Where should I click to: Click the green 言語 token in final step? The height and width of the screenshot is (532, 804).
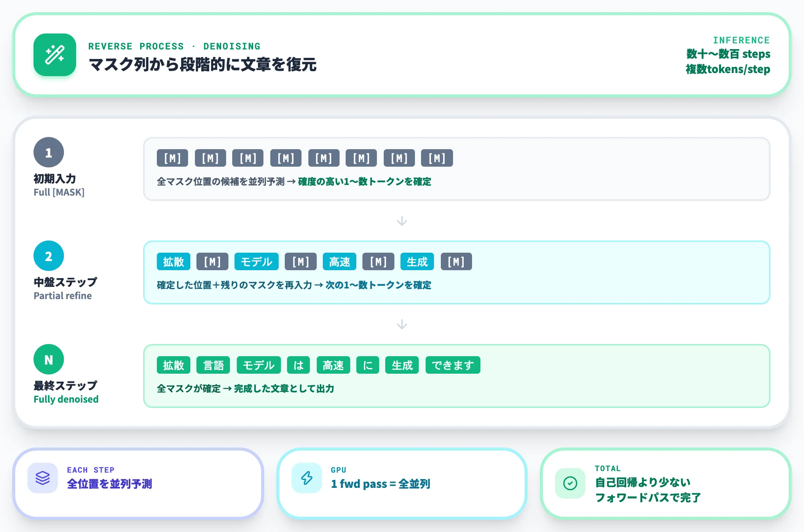213,365
